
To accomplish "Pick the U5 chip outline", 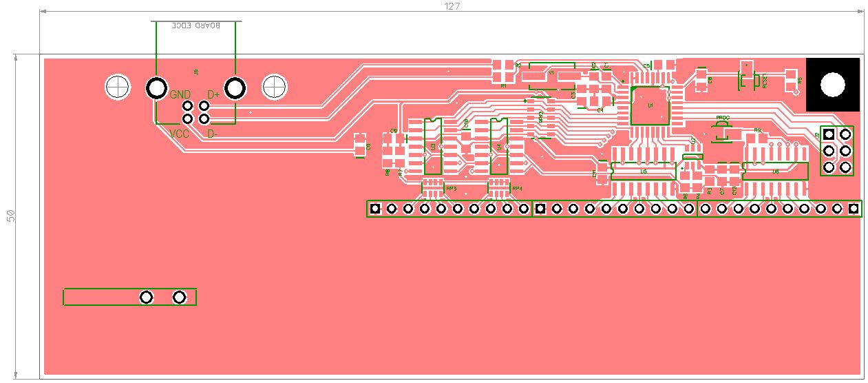I will pos(643,171).
